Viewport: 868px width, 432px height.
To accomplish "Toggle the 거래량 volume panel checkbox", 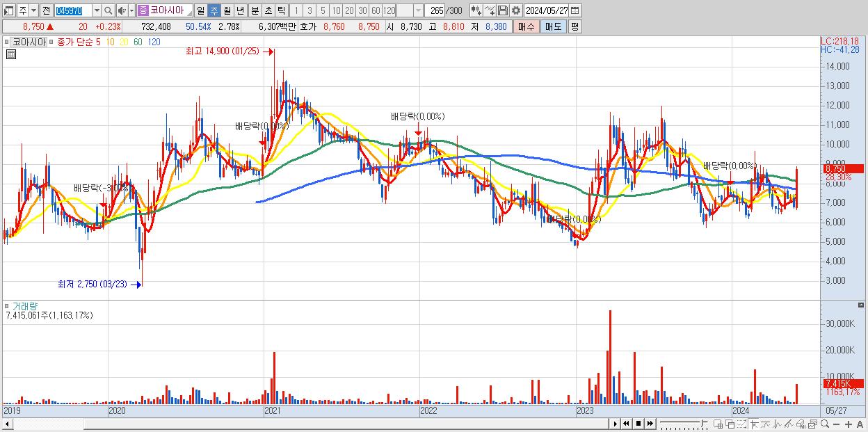I will click(x=8, y=306).
